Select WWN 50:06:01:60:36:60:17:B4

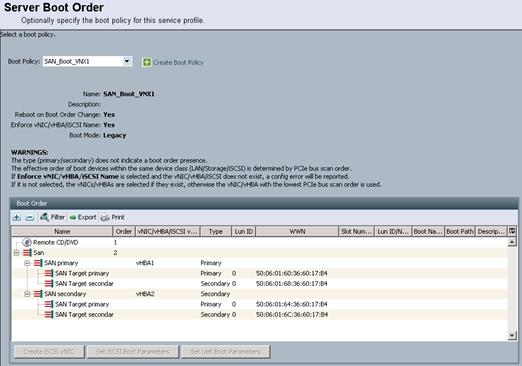pyautogui.click(x=292, y=273)
